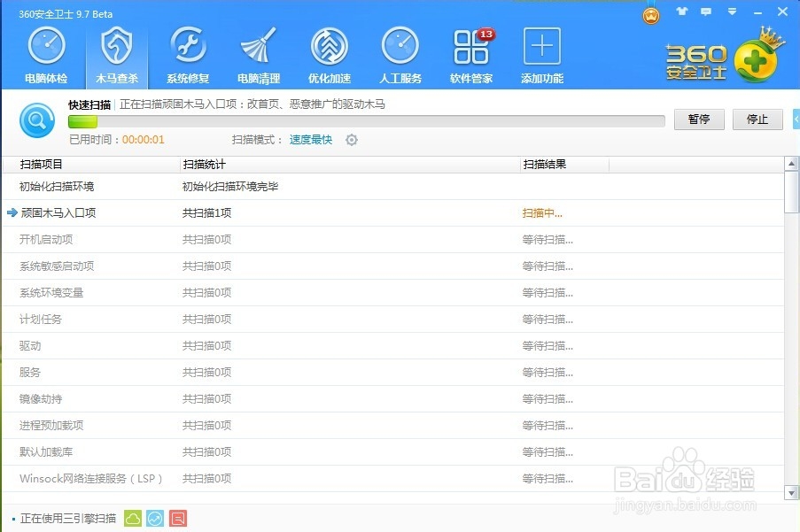The image size is (800, 532).
Task: Change scan mode from 速度最快
Action: point(310,139)
